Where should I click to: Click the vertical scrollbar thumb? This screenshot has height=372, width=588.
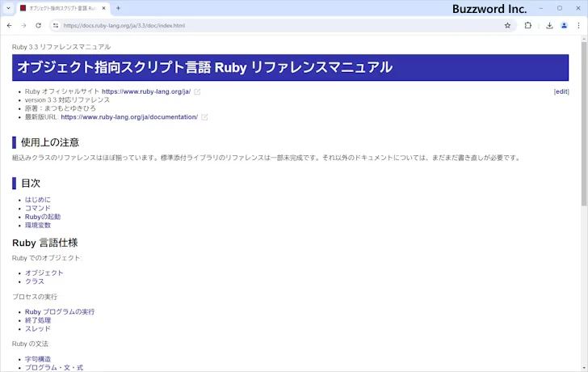coord(584,124)
